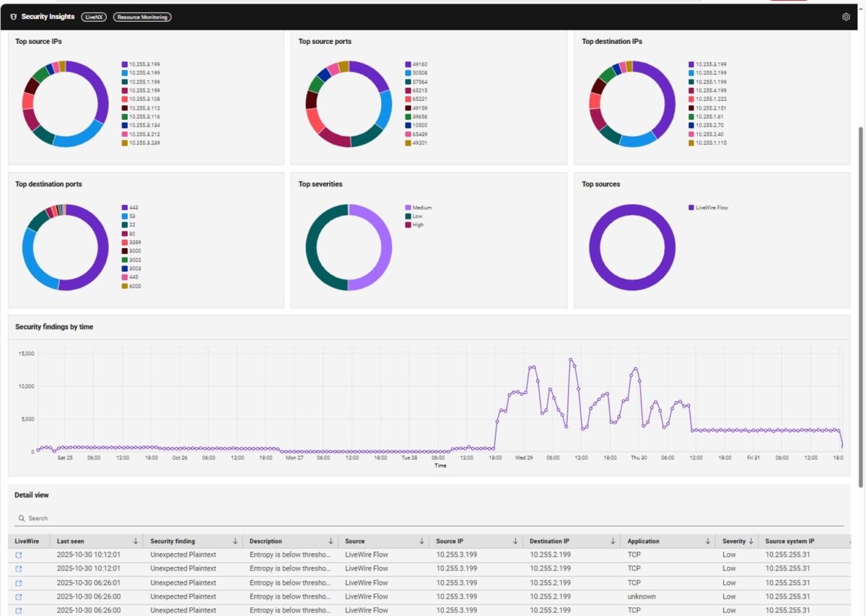866x616 pixels.
Task: Click the sort arrow on the Application column
Action: pos(707,540)
